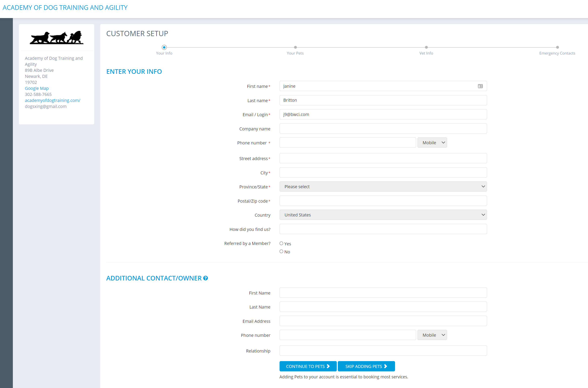The height and width of the screenshot is (388, 588).
Task: Click the address line 89B Albe Drive
Action: 39,70
